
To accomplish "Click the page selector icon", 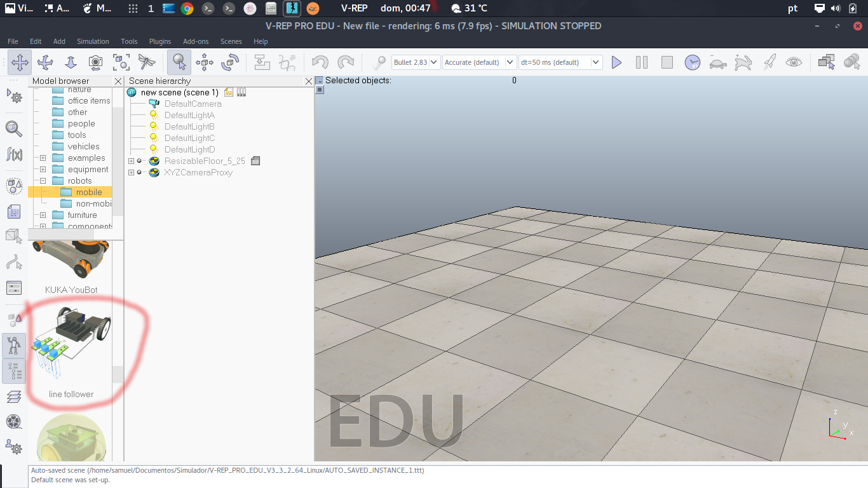I will [826, 62].
